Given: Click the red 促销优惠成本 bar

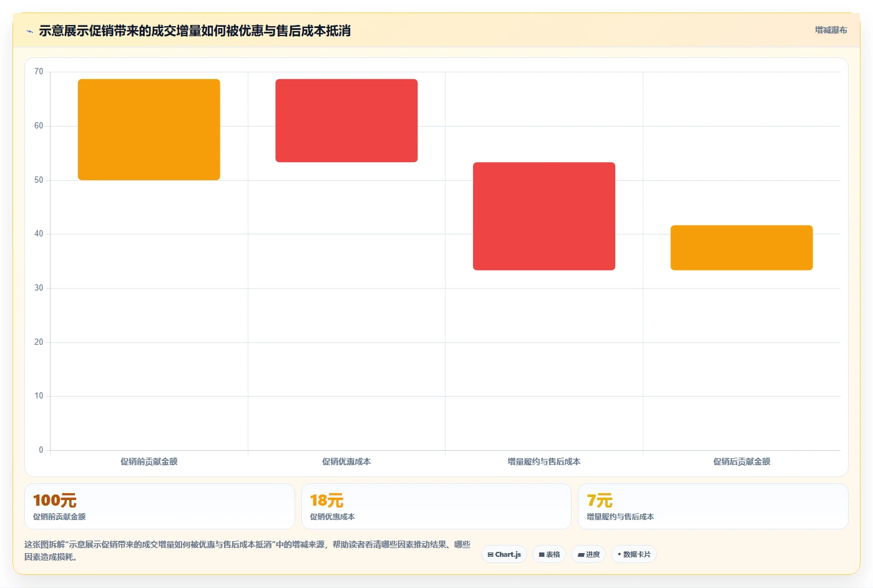Looking at the screenshot, I should (x=346, y=120).
